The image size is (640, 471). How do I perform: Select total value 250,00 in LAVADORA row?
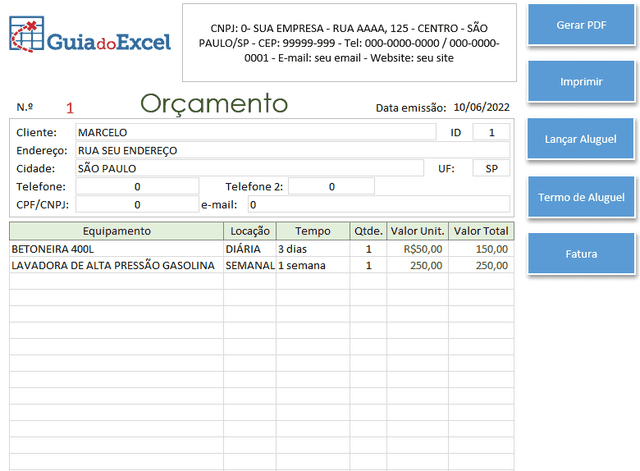click(481, 265)
